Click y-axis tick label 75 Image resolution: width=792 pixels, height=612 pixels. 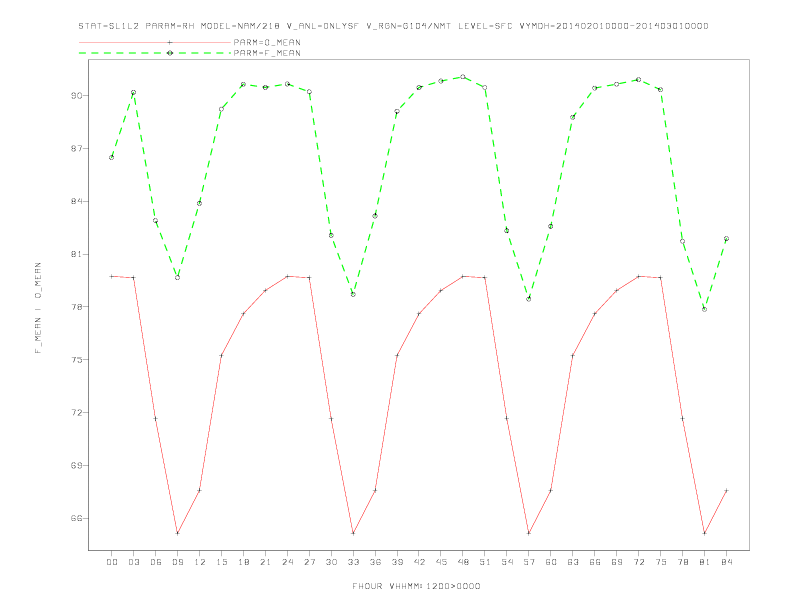coord(77,360)
